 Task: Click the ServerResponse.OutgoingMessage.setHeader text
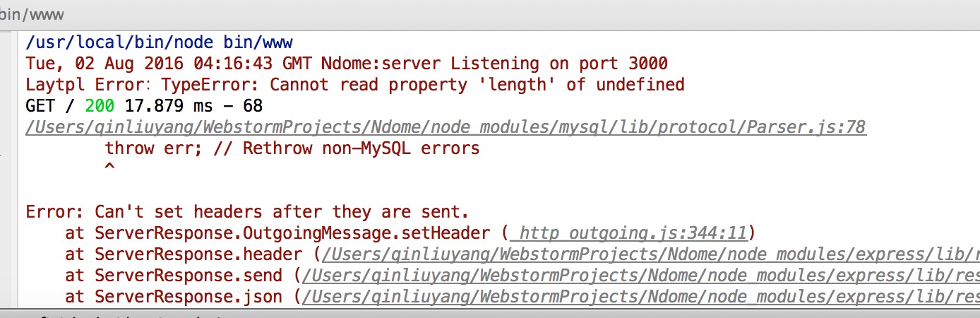[x=292, y=233]
